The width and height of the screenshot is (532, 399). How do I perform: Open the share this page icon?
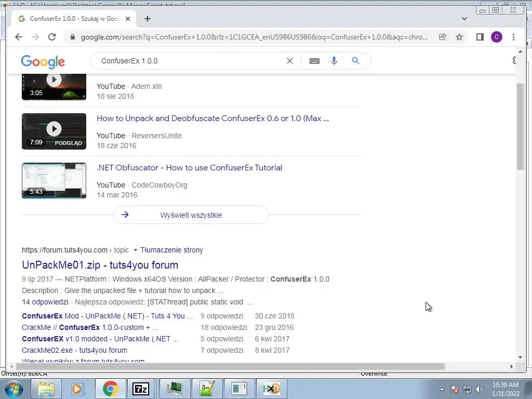tap(443, 37)
